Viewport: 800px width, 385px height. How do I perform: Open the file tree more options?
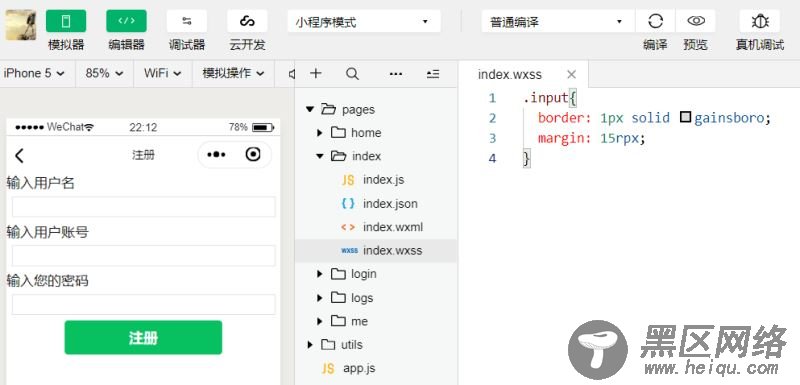point(396,74)
